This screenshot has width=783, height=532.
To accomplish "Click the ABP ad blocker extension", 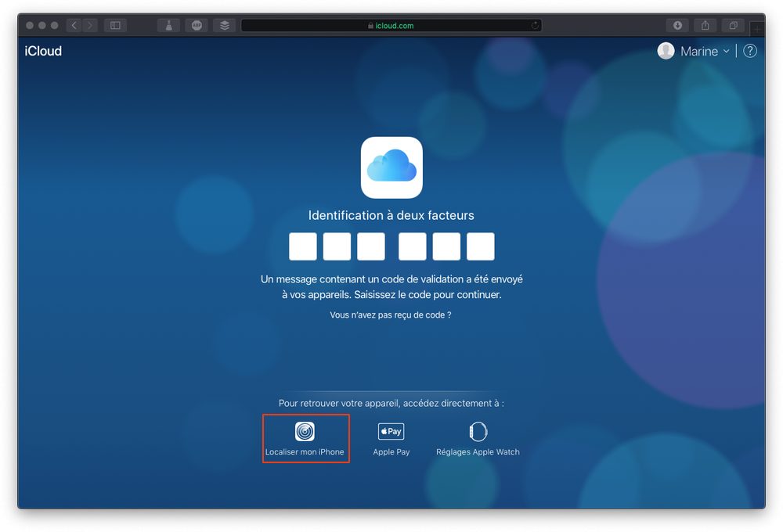I will coord(197,26).
